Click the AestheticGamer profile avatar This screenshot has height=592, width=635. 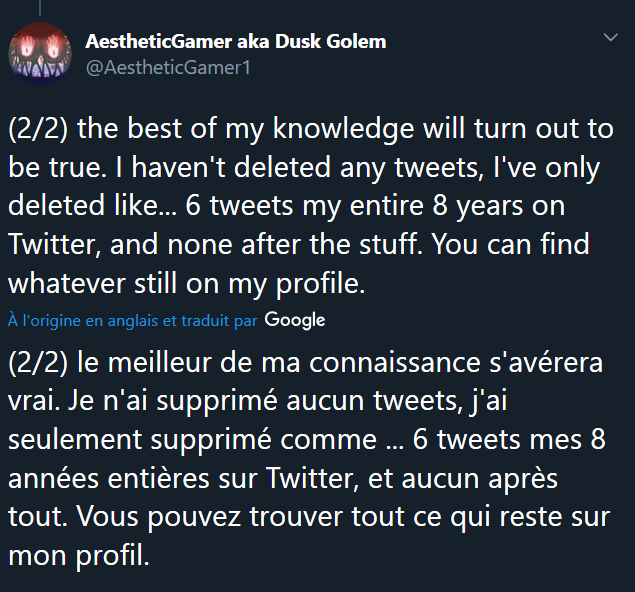click(38, 53)
